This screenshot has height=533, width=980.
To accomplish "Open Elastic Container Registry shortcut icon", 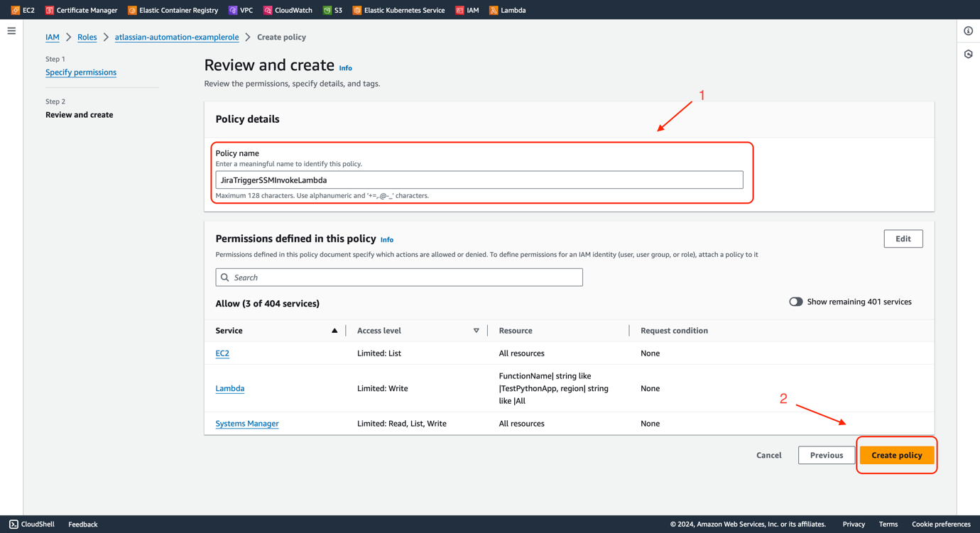I will click(132, 10).
